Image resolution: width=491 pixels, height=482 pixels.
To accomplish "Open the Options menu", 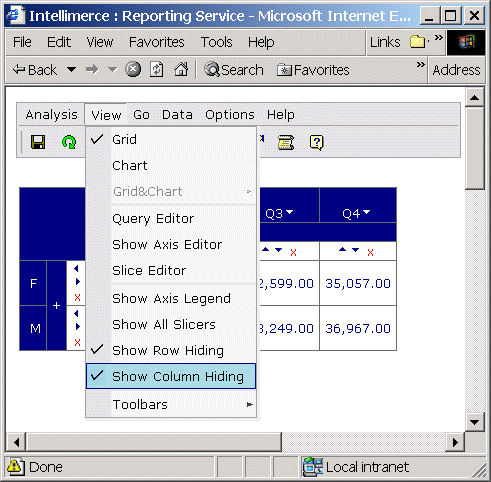I will [230, 115].
